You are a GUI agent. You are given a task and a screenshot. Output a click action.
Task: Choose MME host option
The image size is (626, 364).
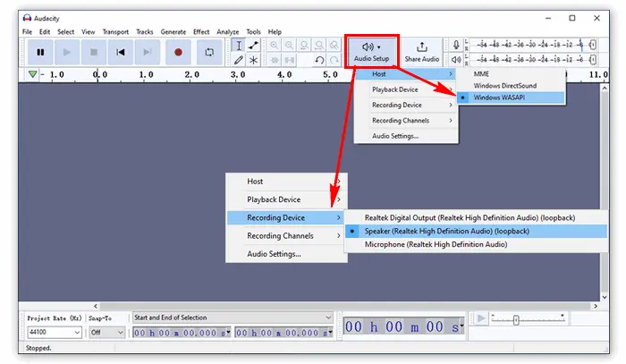tap(511, 74)
